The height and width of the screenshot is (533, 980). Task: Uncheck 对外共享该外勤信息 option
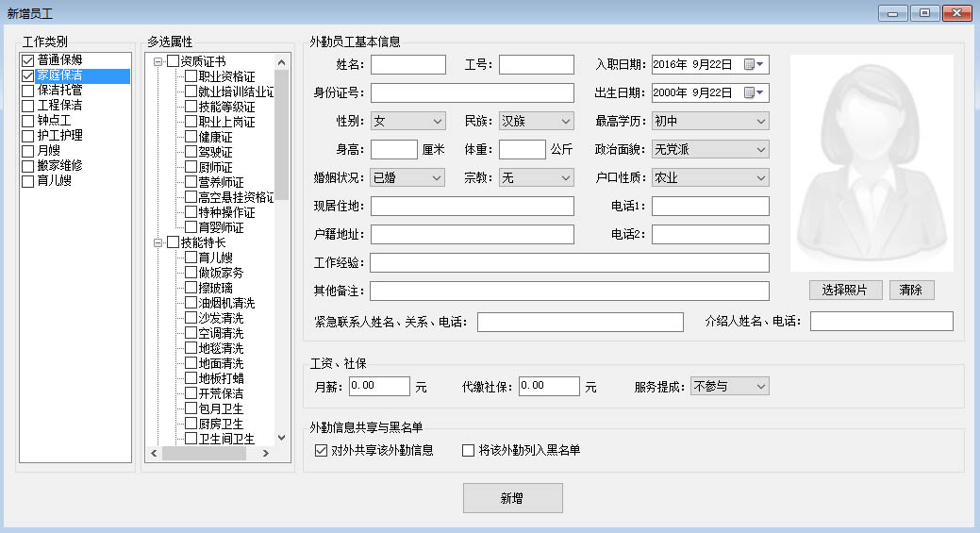coord(321,451)
